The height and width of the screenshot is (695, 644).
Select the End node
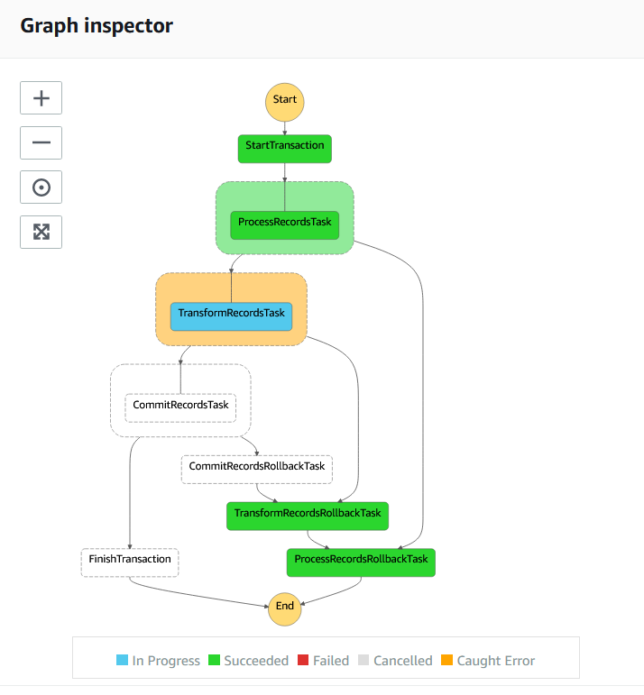[285, 609]
